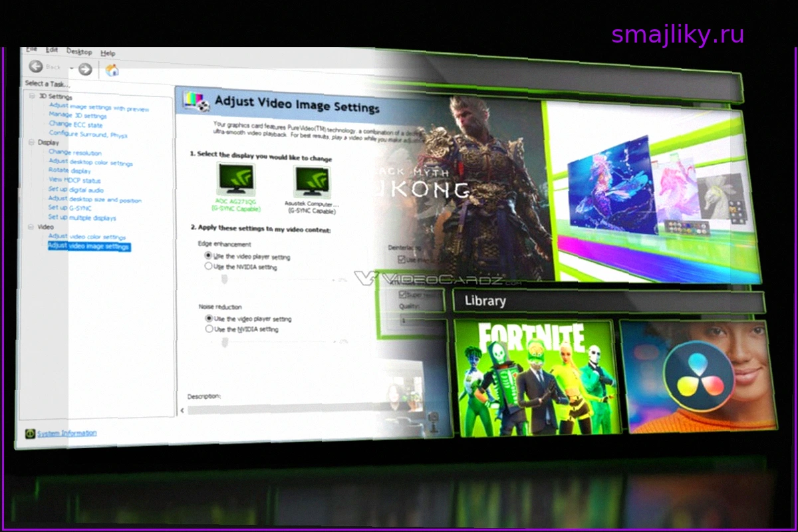
Task: Open the Help menu
Action: (108, 53)
